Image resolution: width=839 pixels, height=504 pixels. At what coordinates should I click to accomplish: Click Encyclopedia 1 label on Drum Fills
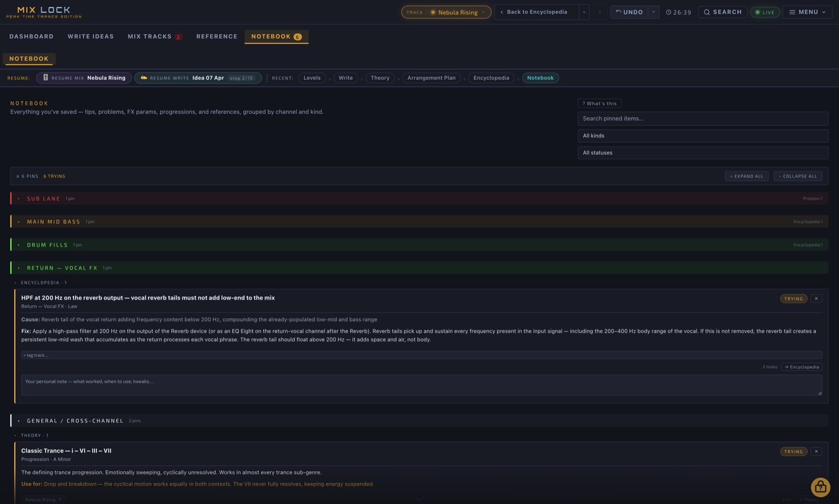pyautogui.click(x=808, y=244)
